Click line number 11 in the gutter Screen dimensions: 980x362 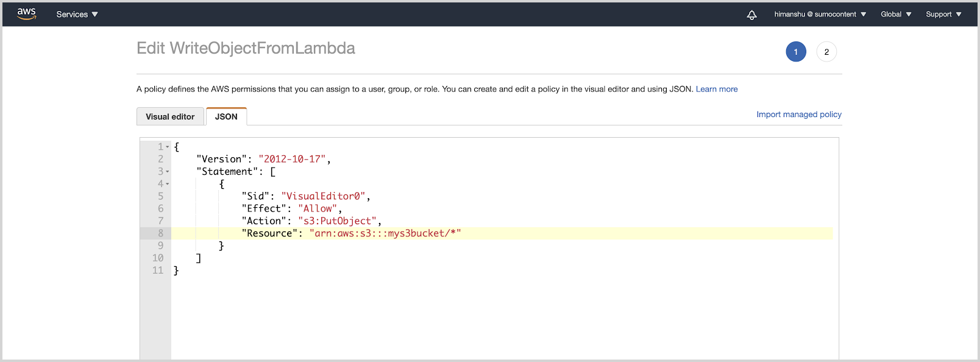[x=158, y=271]
